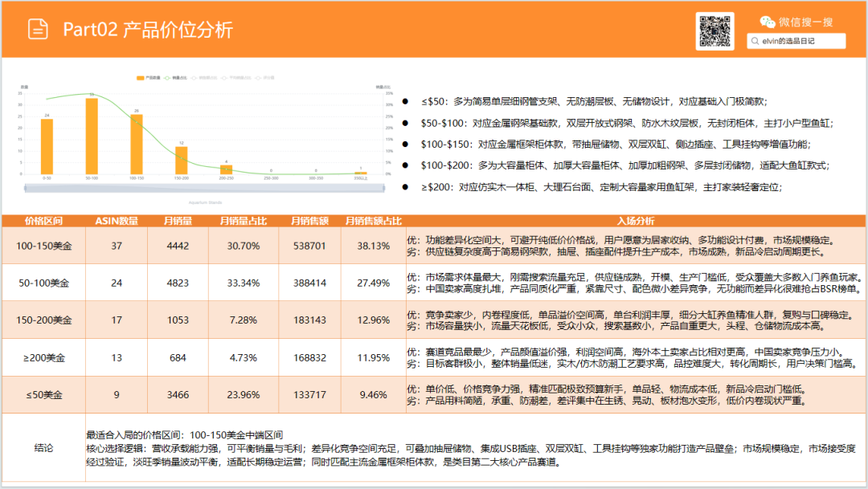The height and width of the screenshot is (489, 868).
Task: Click the bullet starting with $50-$100
Action: pos(627,123)
